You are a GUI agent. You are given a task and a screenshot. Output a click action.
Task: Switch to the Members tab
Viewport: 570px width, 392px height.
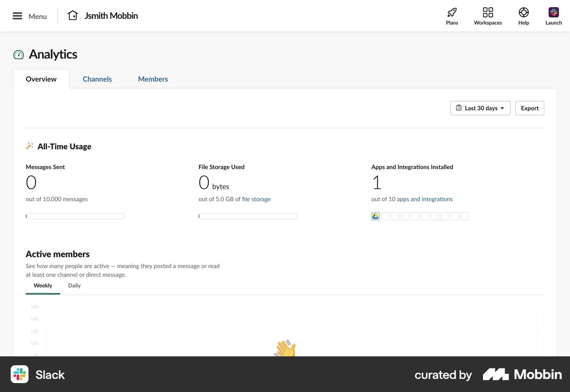coord(153,79)
